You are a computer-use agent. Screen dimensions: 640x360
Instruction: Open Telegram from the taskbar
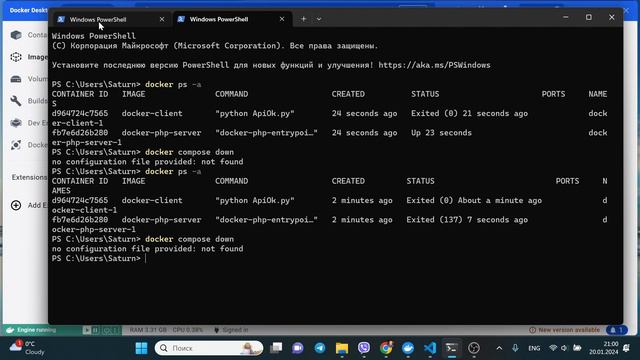(320, 348)
